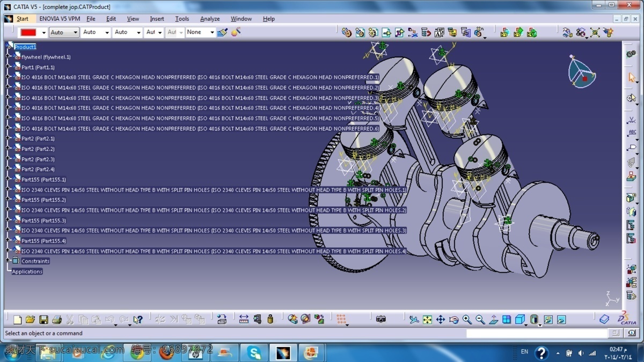Expand the Constraints tree node

(x=8, y=261)
